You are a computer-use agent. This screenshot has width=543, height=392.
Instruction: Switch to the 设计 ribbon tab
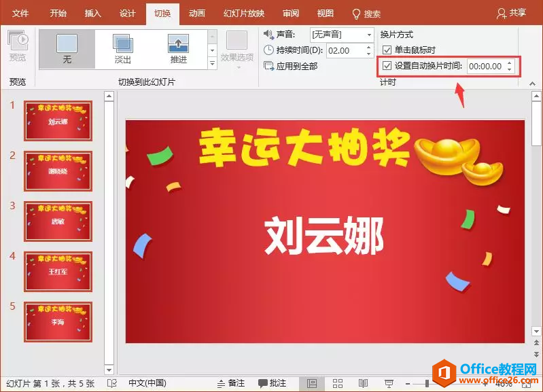coord(127,14)
